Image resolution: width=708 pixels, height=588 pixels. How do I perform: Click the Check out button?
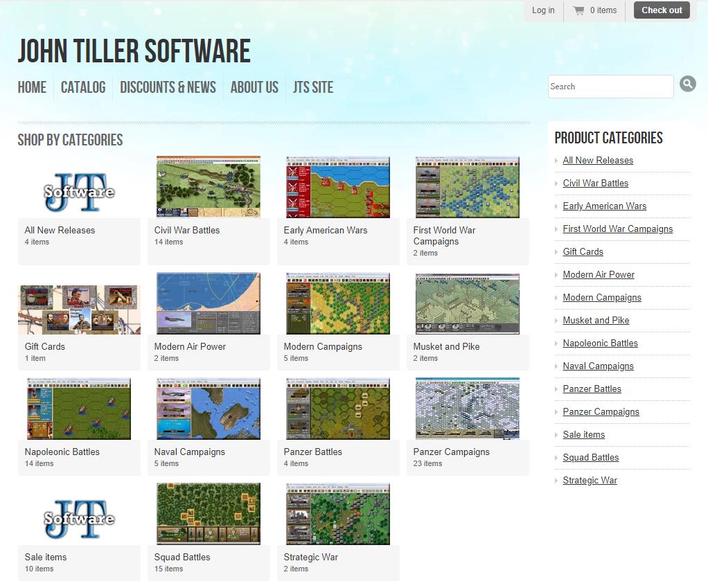tap(662, 10)
